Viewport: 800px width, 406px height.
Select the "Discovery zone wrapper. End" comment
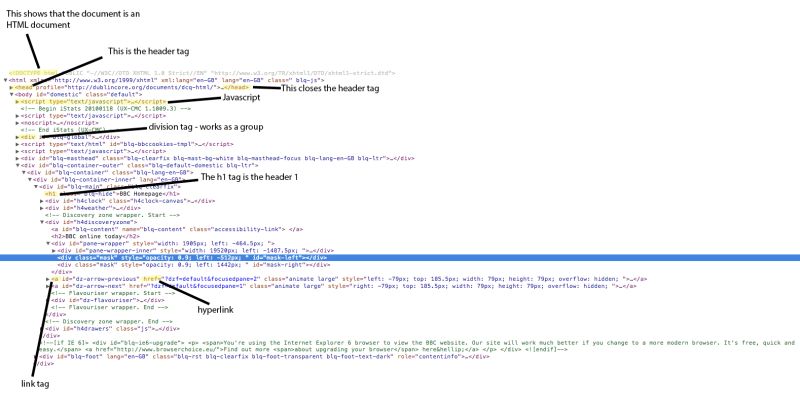109,322
